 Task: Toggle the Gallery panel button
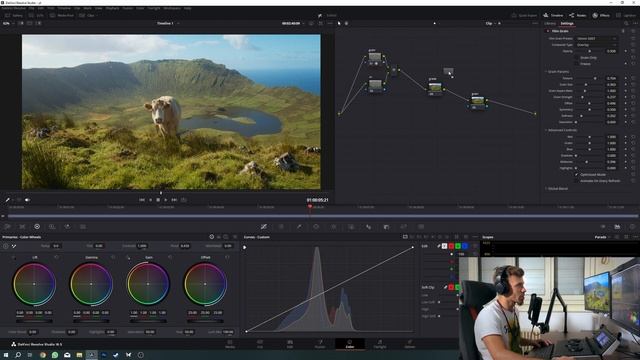13,16
